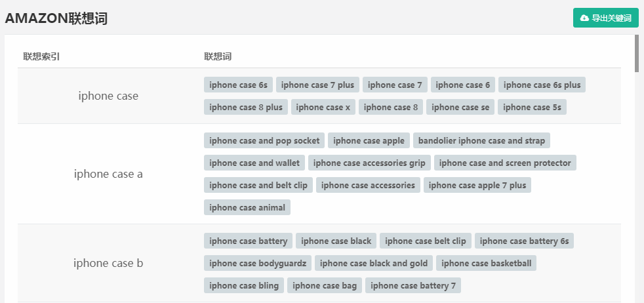Click the 'iphone case b' index row label
Screen dimensions: 644x303
tap(108, 263)
